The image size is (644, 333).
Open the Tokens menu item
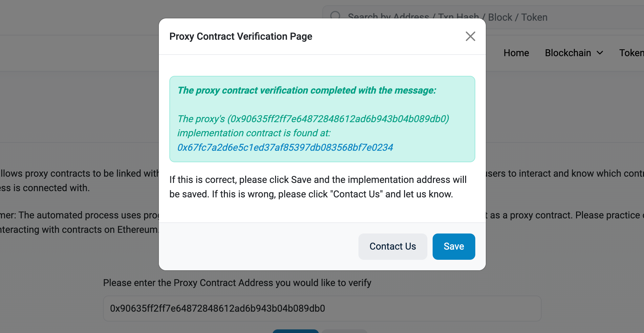[632, 53]
